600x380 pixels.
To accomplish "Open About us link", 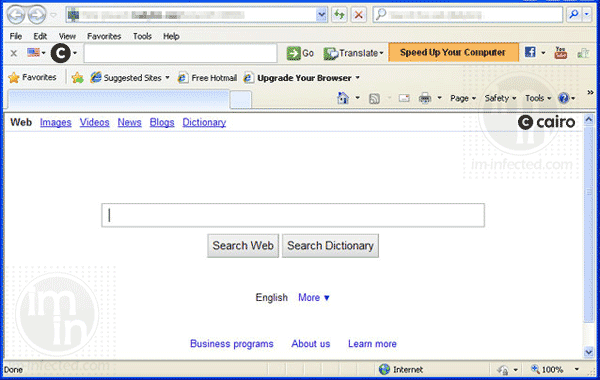I will [311, 344].
